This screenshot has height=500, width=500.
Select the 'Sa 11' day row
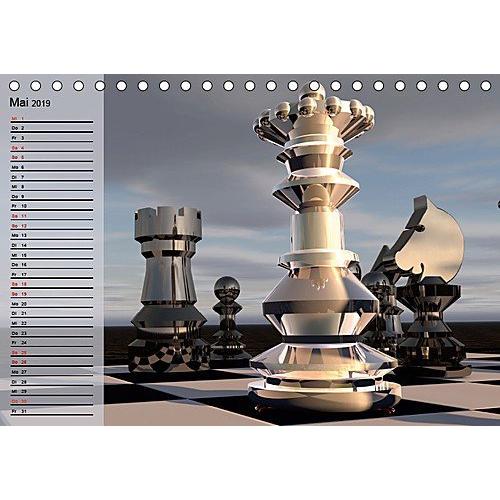click(52, 216)
